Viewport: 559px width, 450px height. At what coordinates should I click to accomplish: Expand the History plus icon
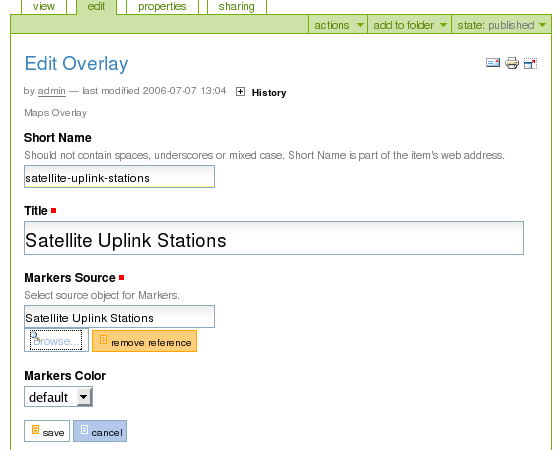[x=240, y=92]
